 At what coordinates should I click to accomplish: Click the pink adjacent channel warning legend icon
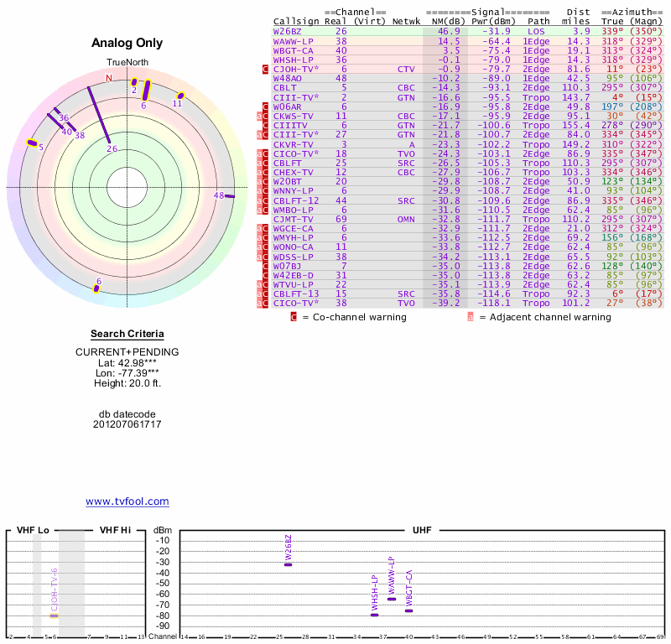471,317
